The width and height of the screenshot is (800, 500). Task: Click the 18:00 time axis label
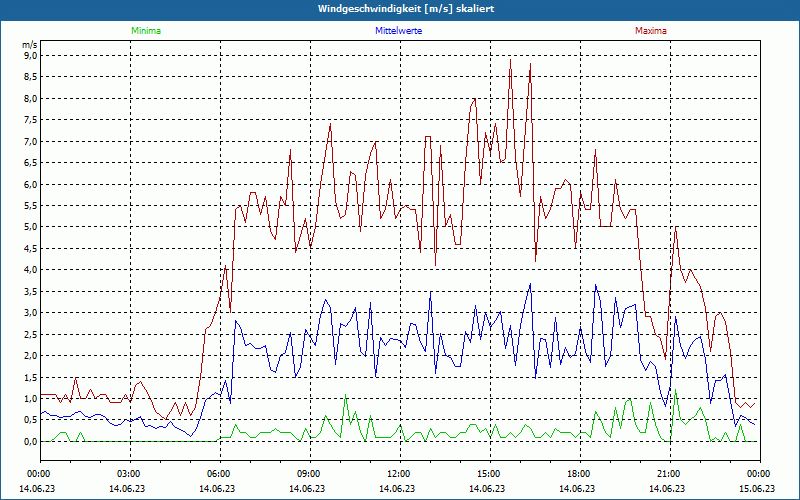[579, 474]
